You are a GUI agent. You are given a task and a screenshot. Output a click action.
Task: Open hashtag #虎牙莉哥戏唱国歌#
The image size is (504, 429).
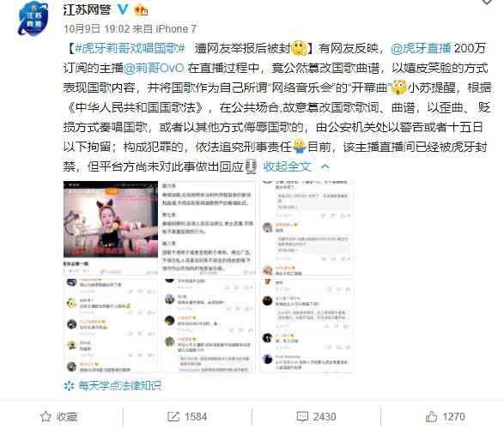tap(130, 48)
